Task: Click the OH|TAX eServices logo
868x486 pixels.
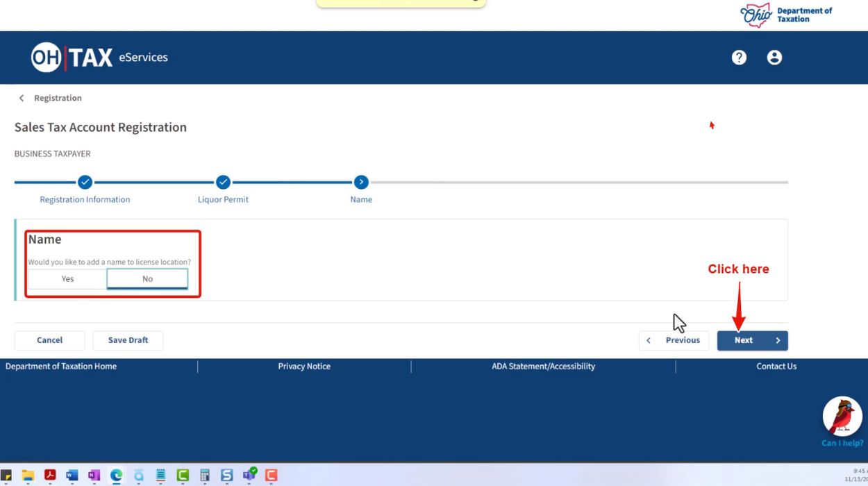Action: [99, 58]
